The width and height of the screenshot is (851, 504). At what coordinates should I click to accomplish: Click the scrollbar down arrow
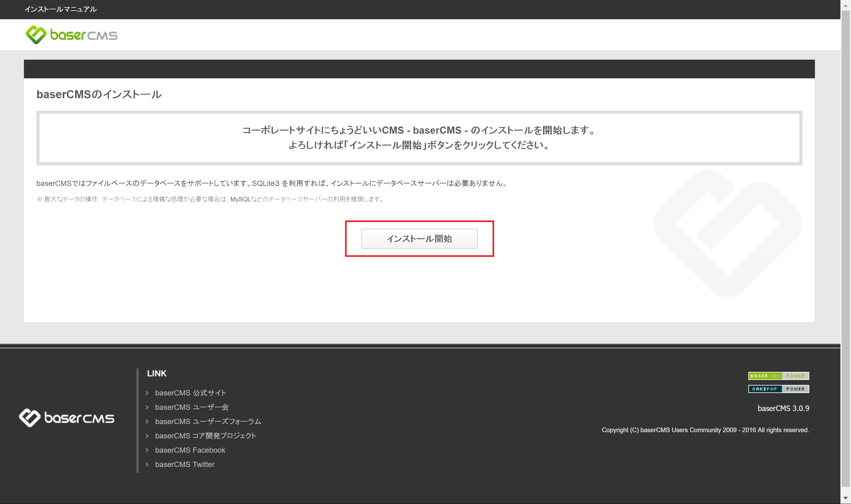click(846, 498)
